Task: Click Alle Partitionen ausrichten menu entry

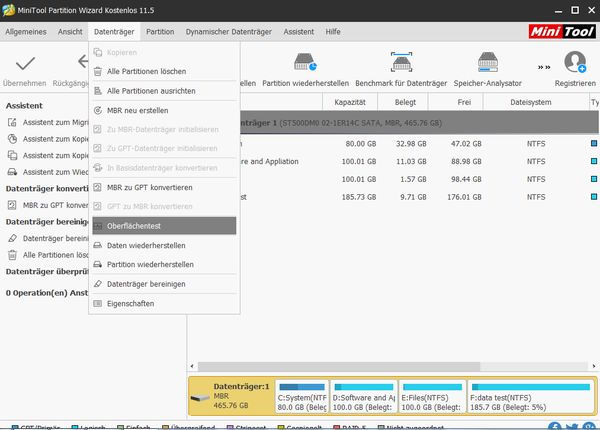Action: tap(152, 91)
